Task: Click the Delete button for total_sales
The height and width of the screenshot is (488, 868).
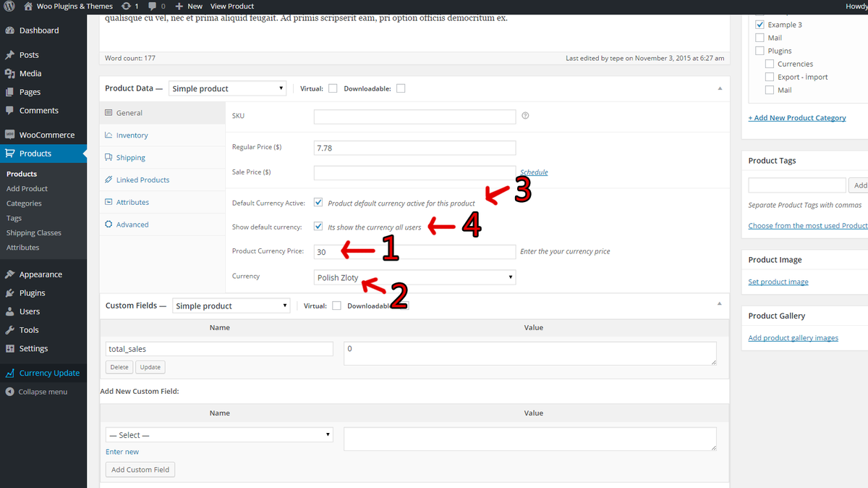Action: click(119, 367)
